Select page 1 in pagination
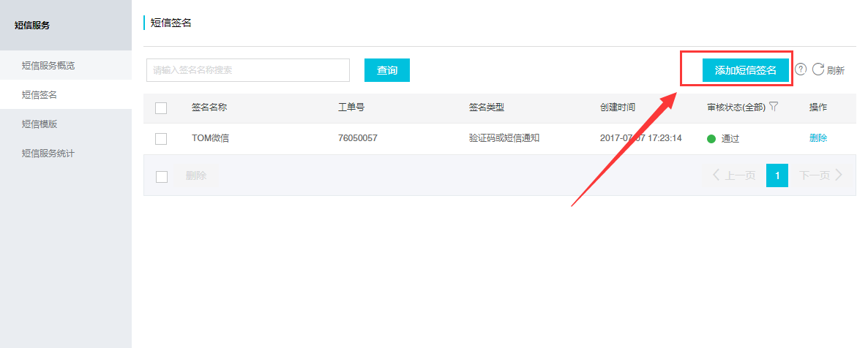 coord(777,175)
